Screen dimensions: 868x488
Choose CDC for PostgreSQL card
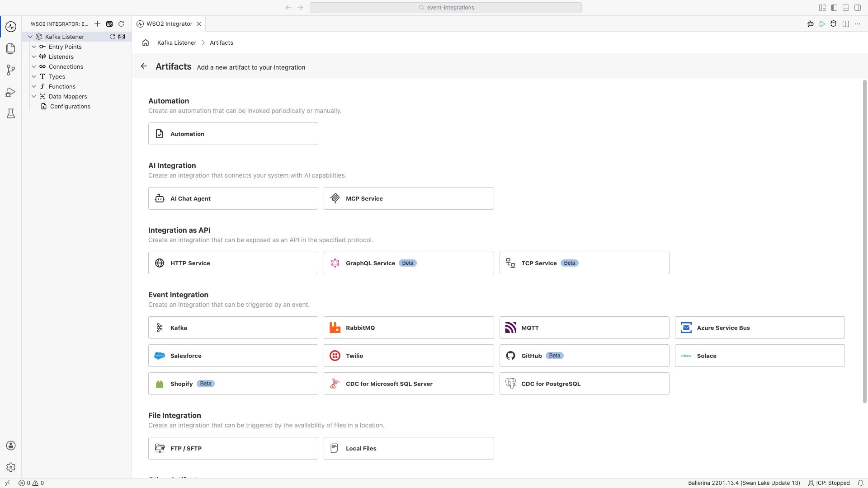pyautogui.click(x=584, y=384)
